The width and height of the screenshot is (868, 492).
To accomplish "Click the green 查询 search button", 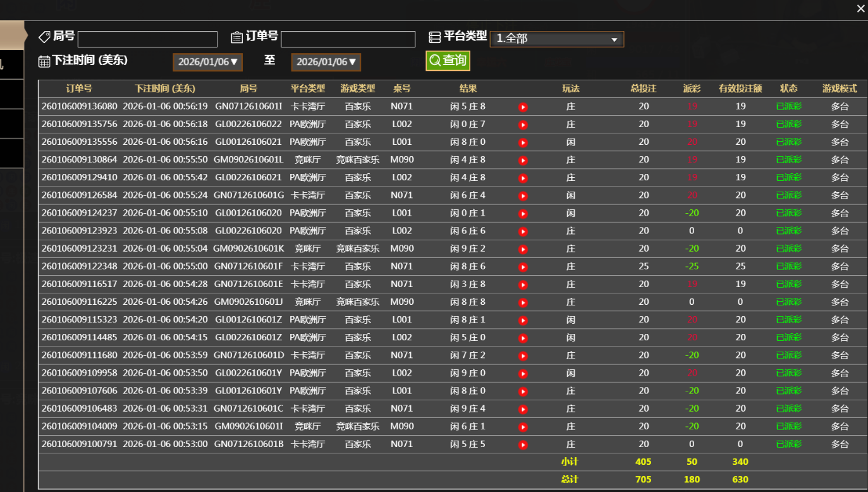I will coord(448,61).
